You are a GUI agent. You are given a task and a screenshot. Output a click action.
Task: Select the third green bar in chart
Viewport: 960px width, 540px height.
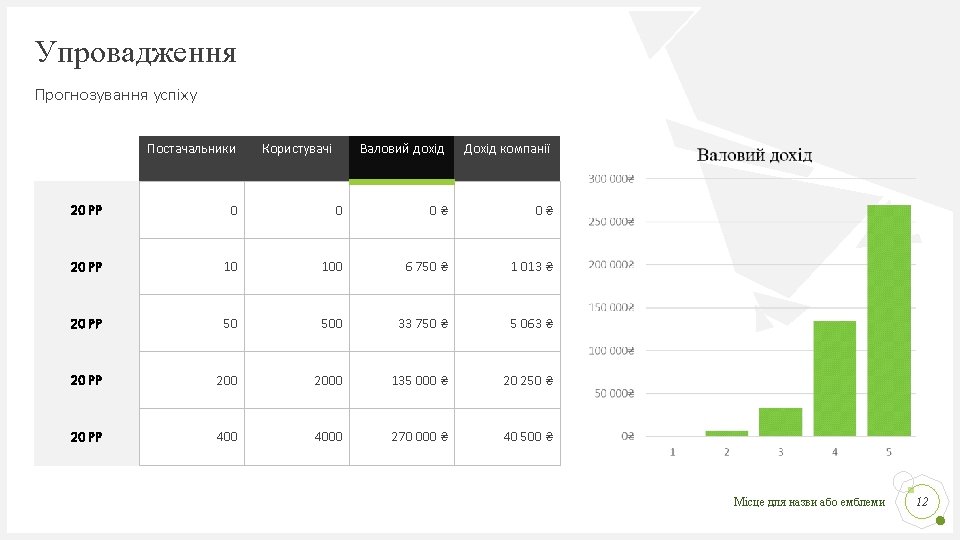coord(781,422)
